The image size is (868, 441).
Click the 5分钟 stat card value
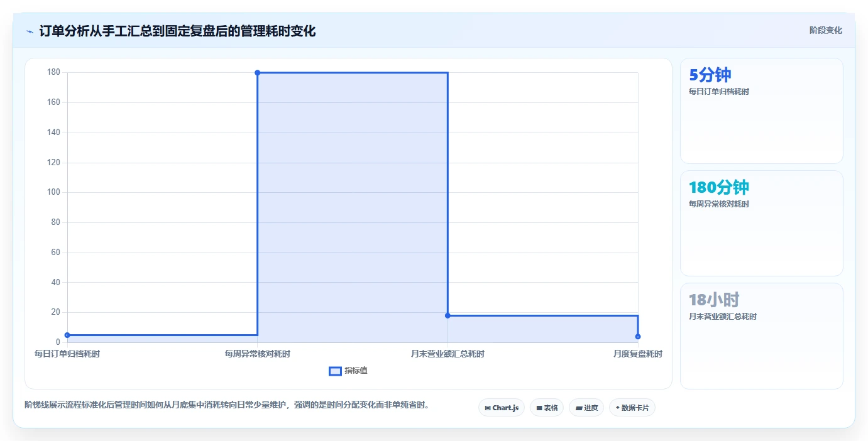click(x=710, y=75)
